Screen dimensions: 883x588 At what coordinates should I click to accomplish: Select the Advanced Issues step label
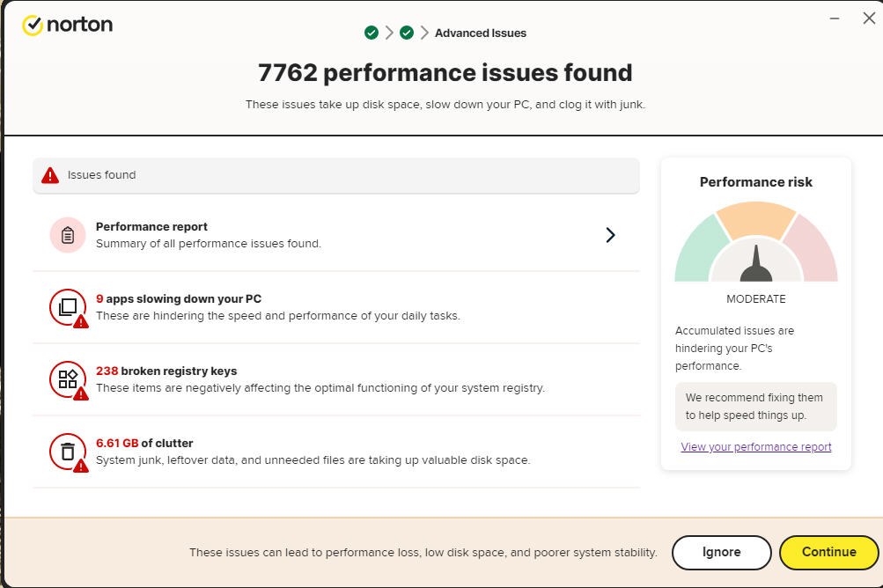click(x=480, y=33)
